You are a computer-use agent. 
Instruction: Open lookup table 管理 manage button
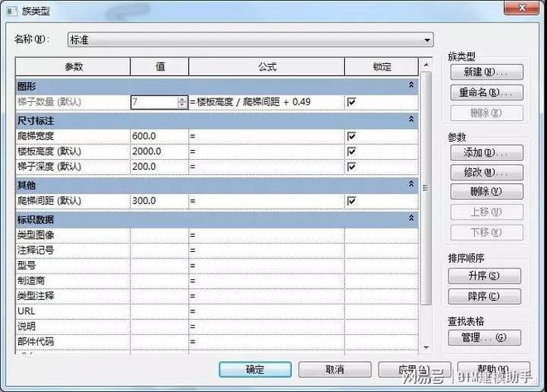[x=485, y=337]
